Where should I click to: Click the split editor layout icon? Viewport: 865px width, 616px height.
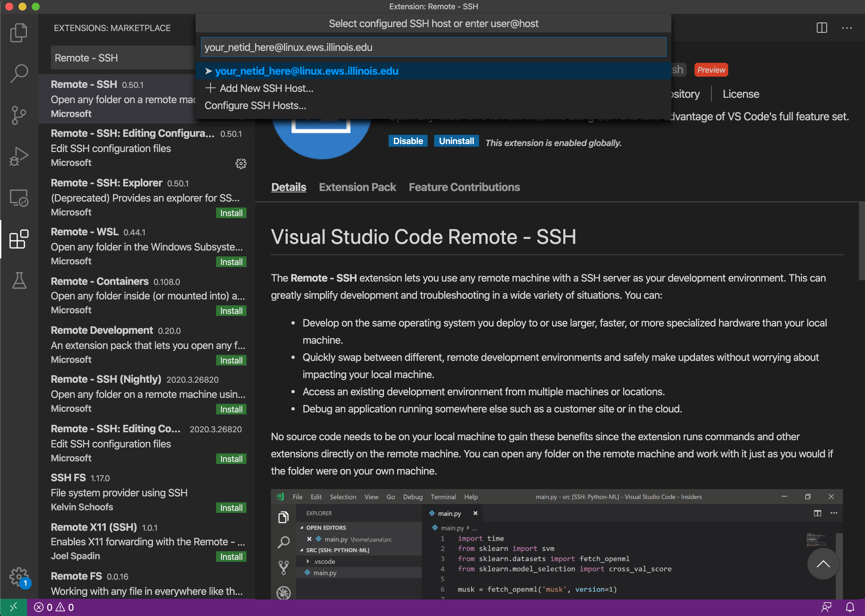821,28
